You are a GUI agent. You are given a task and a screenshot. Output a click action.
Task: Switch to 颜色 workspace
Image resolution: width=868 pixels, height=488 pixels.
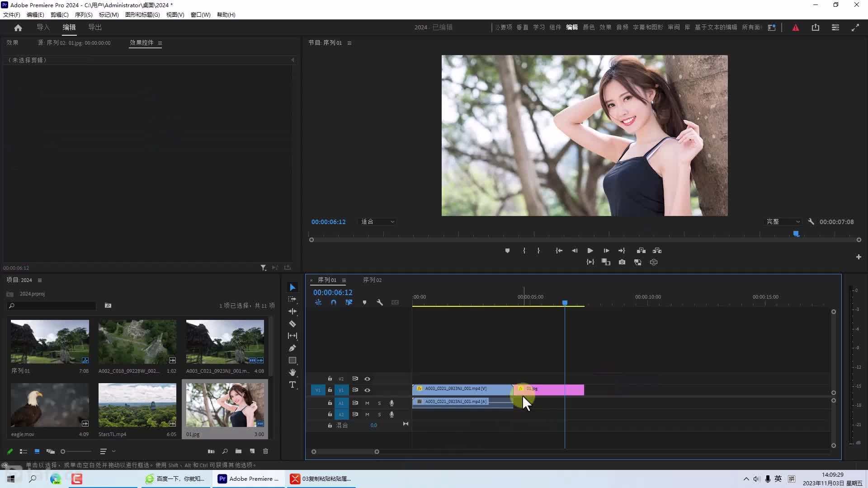[x=589, y=28]
